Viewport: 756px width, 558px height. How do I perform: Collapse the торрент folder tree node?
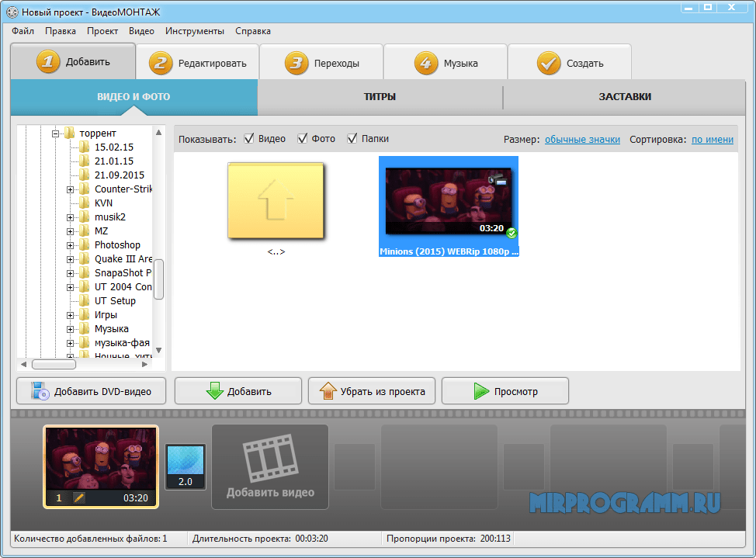coord(56,133)
